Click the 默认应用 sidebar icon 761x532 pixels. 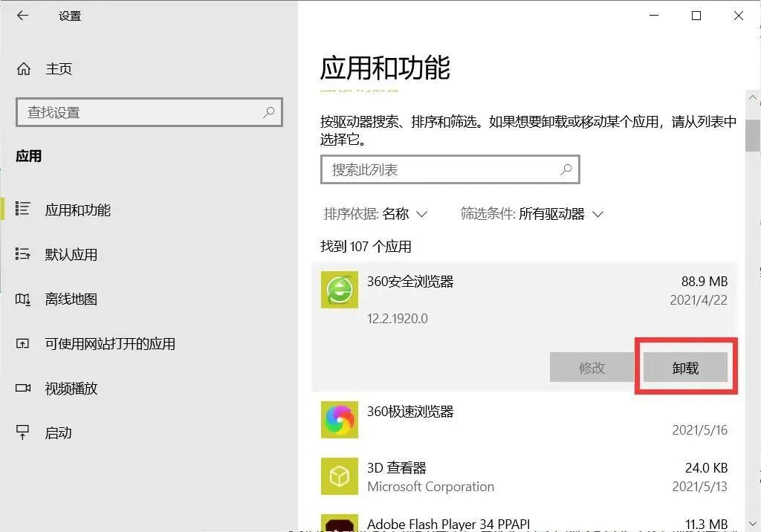[x=22, y=254]
